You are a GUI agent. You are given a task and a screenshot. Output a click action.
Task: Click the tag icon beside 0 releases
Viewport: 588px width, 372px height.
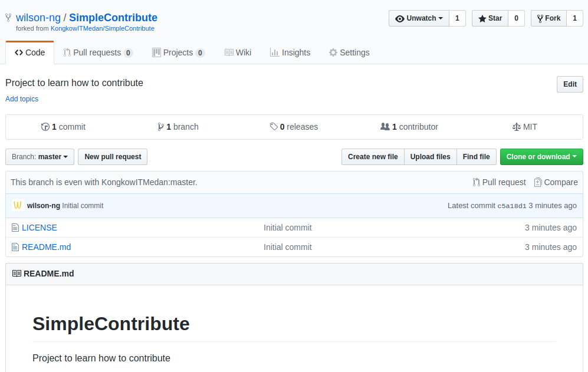[274, 127]
